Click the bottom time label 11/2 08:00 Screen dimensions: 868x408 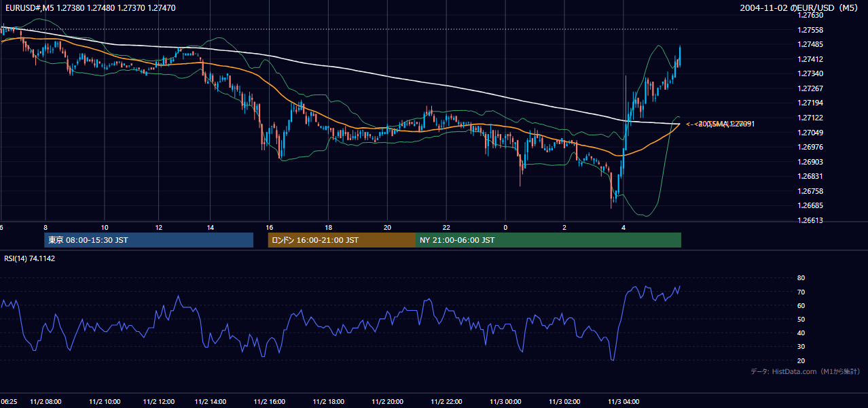pos(46,401)
